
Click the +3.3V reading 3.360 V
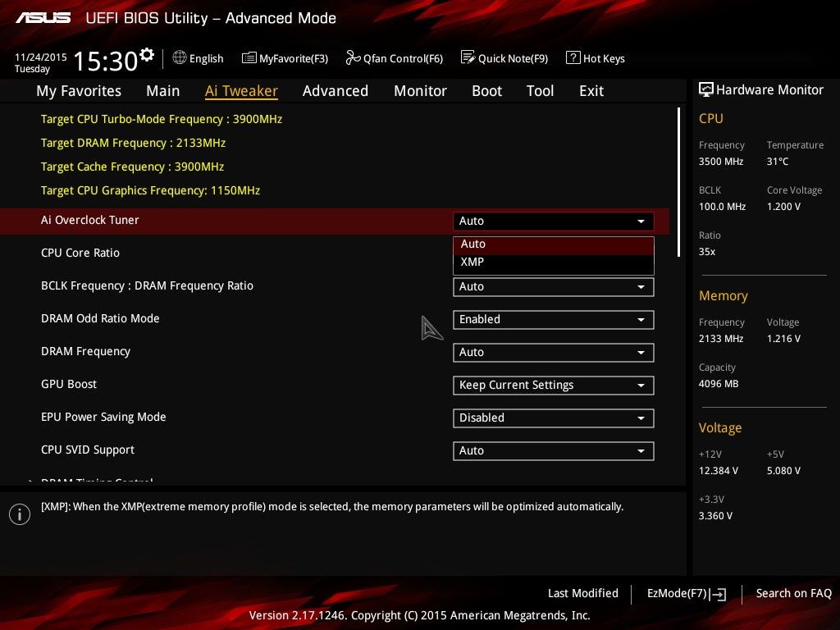(715, 516)
